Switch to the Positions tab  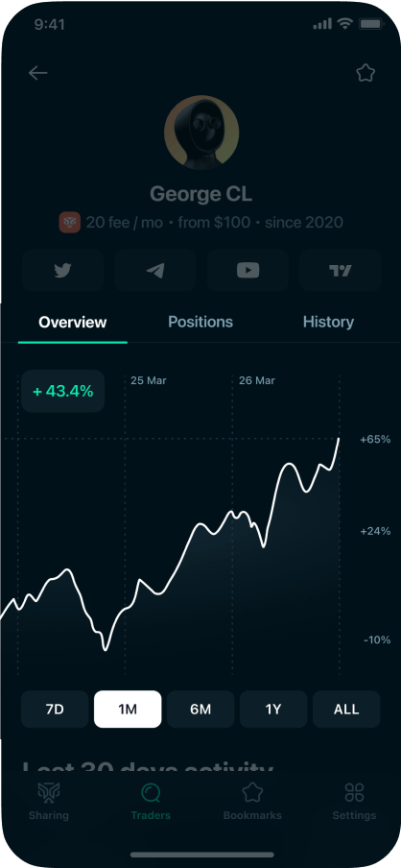pos(200,323)
